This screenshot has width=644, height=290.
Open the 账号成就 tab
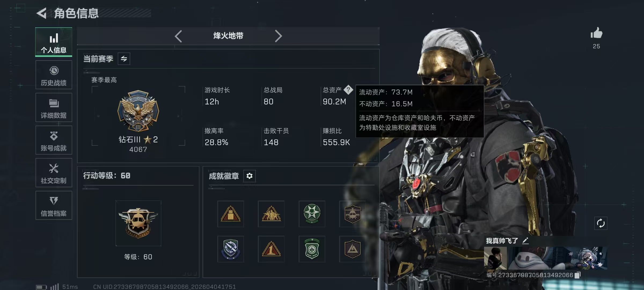tap(54, 140)
